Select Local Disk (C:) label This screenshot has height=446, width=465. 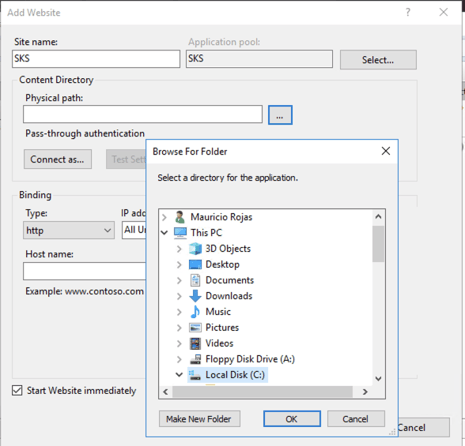point(235,375)
